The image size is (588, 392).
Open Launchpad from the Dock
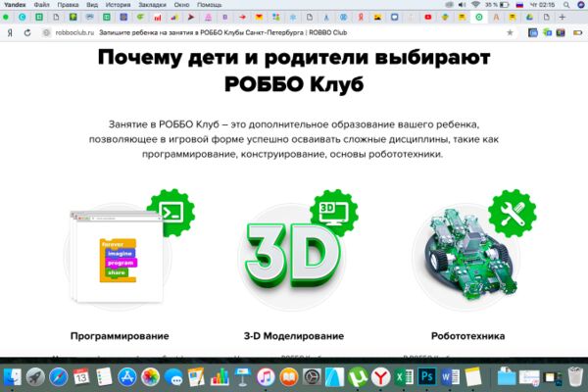35,376
